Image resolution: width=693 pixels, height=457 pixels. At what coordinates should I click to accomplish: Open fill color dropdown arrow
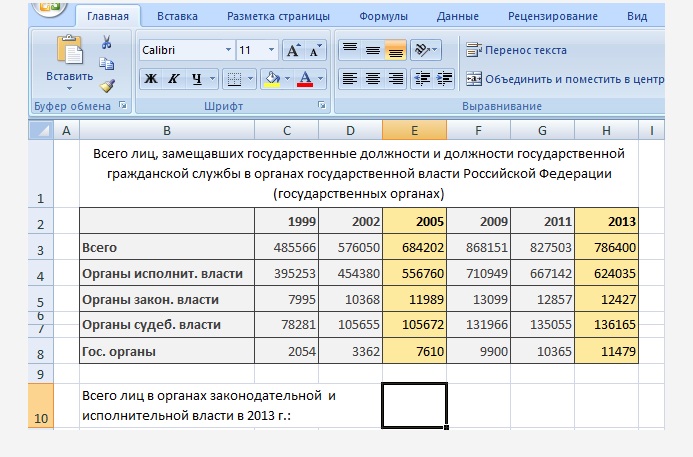(x=287, y=79)
